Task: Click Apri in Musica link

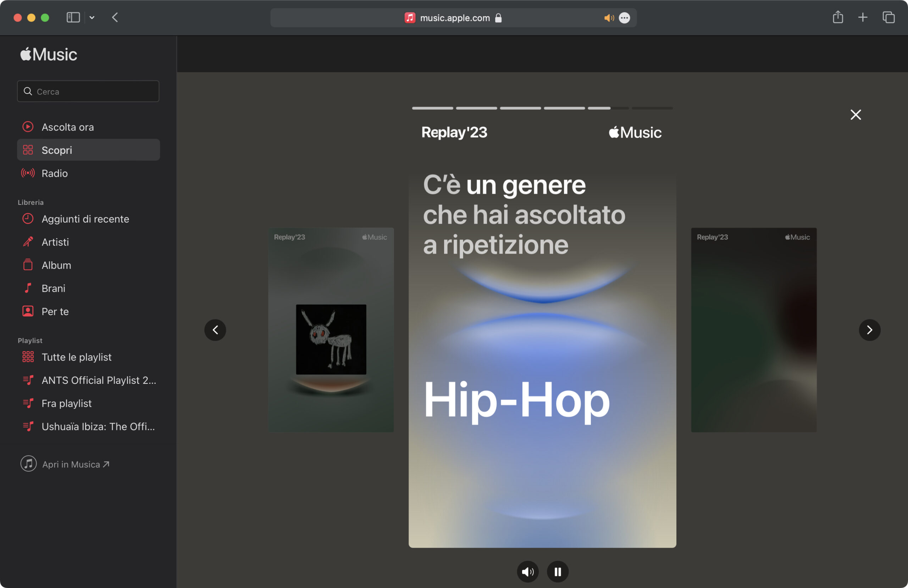Action: coord(76,464)
